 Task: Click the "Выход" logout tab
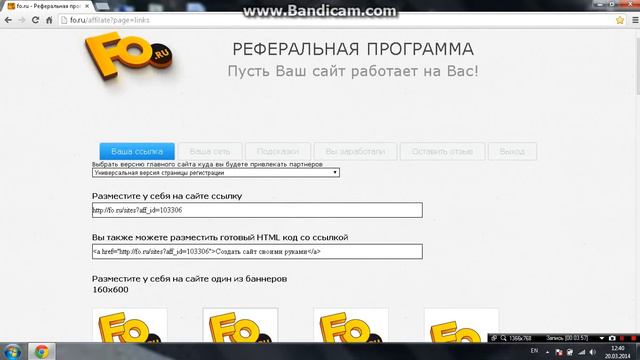pos(512,151)
